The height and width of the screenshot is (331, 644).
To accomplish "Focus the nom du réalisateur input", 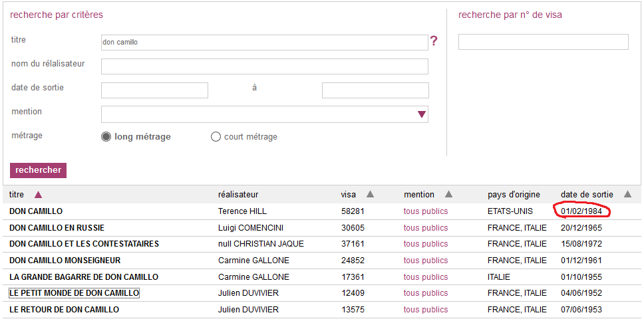I will point(264,66).
